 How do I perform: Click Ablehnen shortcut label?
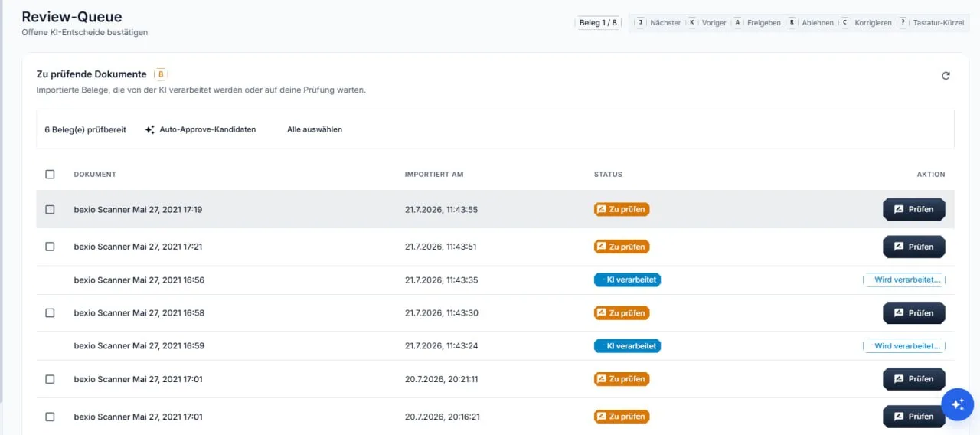pyautogui.click(x=818, y=23)
